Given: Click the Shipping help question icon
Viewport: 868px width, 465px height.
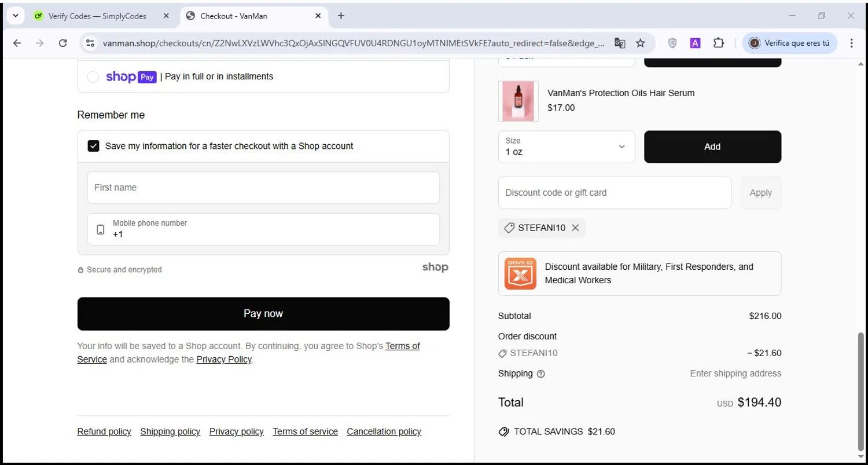Looking at the screenshot, I should [541, 374].
